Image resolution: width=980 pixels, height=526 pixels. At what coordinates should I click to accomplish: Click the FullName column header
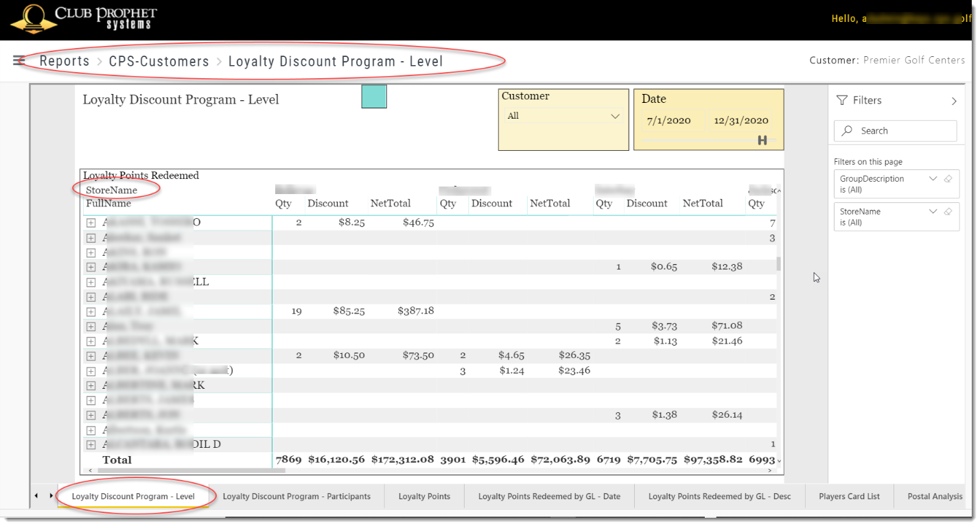pos(108,204)
